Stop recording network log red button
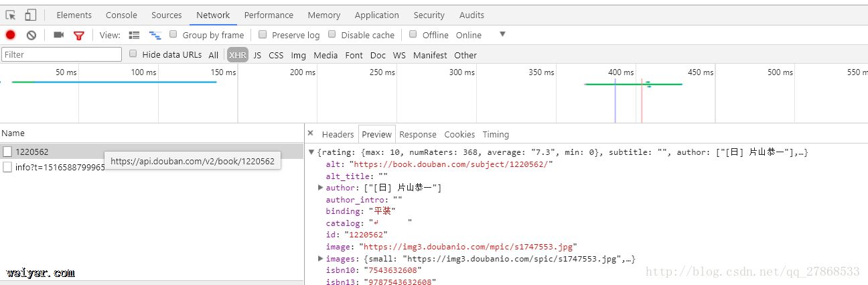 (11, 35)
